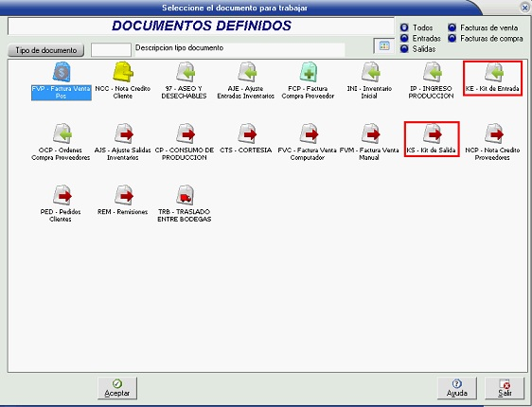
Task: Select the FVP Factura Venta Pos icon
Action: tap(62, 72)
